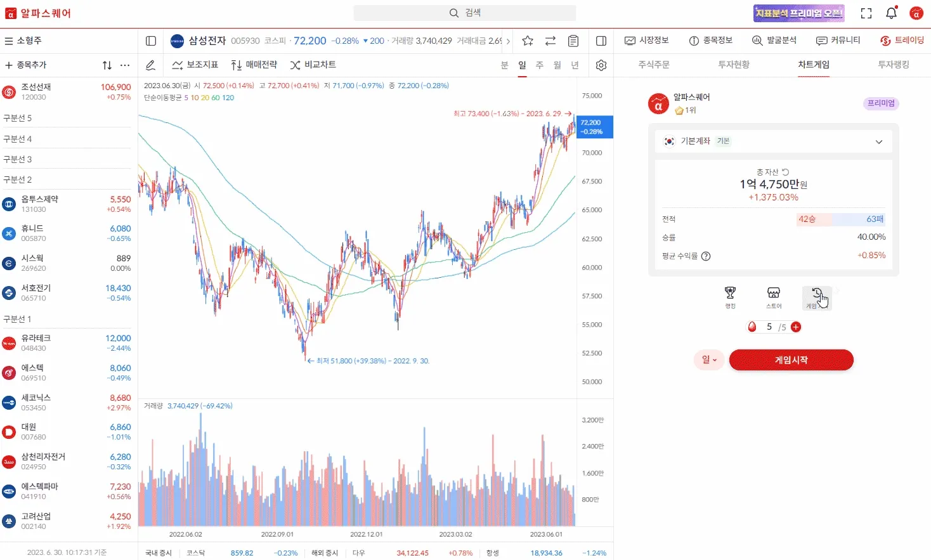Click 종목추가 to add a stock
The height and width of the screenshot is (560, 931).
(x=26, y=65)
